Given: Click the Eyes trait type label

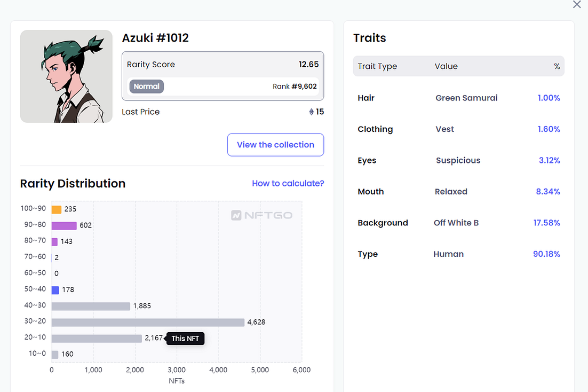Looking at the screenshot, I should [x=367, y=161].
